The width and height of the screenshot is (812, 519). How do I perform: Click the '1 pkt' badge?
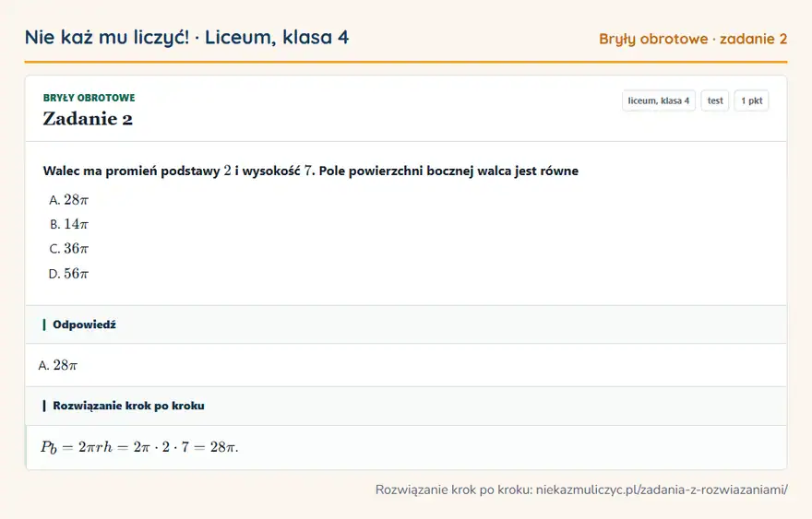pos(751,100)
